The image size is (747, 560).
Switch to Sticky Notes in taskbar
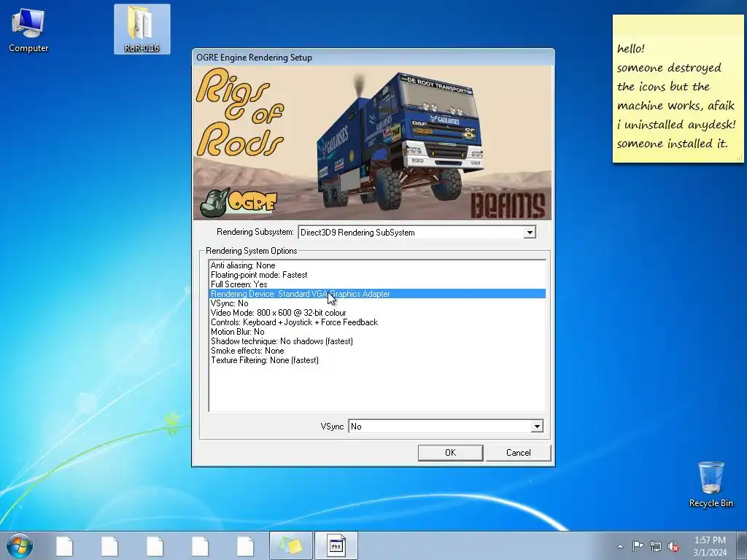(x=290, y=545)
